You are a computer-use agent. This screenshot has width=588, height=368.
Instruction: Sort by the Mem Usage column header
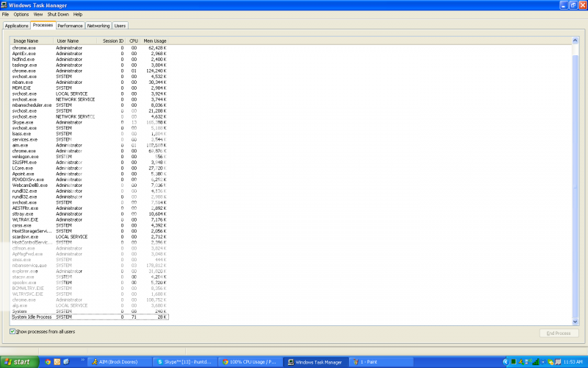(154, 40)
